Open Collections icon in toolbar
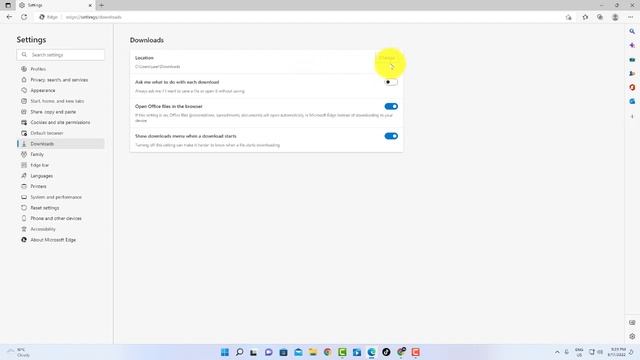This screenshot has height=360, width=640. coord(600,17)
